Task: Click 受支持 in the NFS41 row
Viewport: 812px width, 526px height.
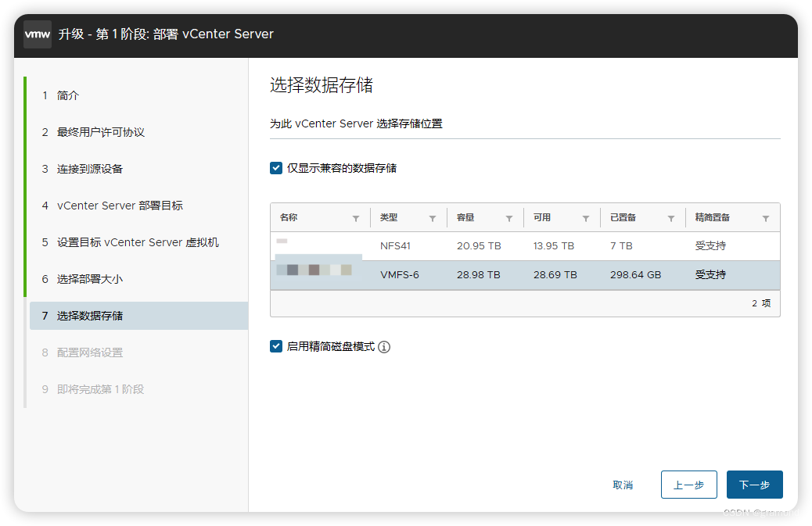Action: click(x=710, y=246)
